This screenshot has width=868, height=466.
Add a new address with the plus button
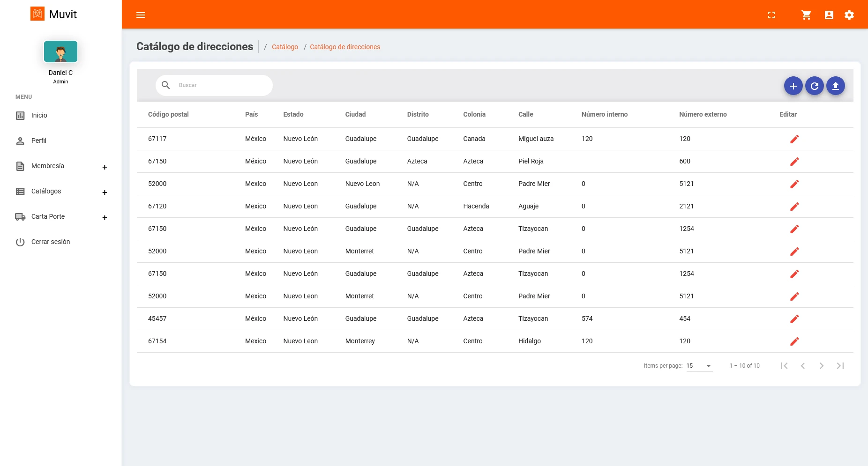click(793, 86)
